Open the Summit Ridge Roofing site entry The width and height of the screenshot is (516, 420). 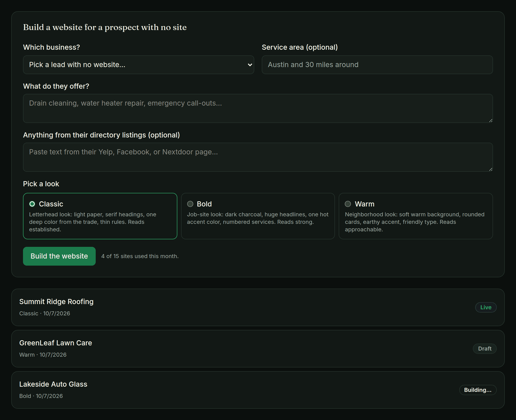(x=258, y=307)
